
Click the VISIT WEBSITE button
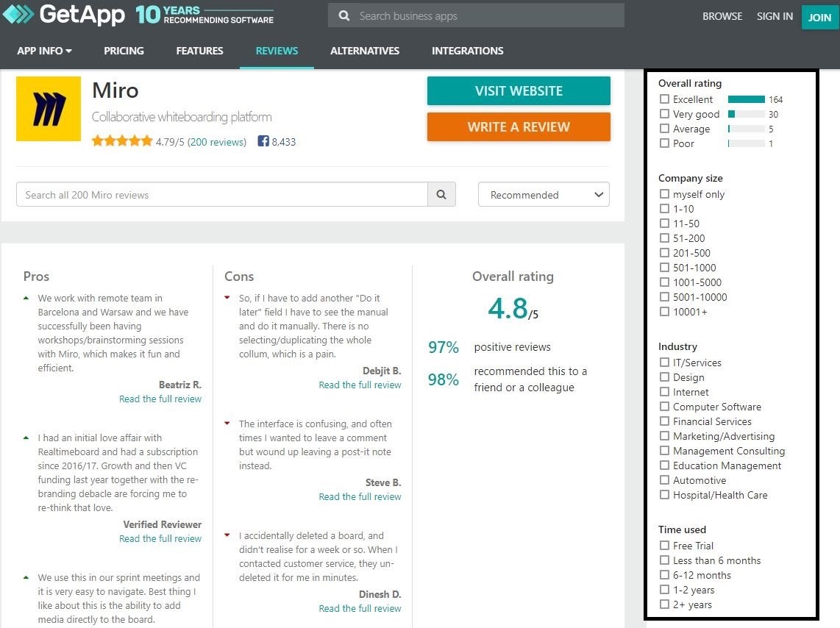519,91
